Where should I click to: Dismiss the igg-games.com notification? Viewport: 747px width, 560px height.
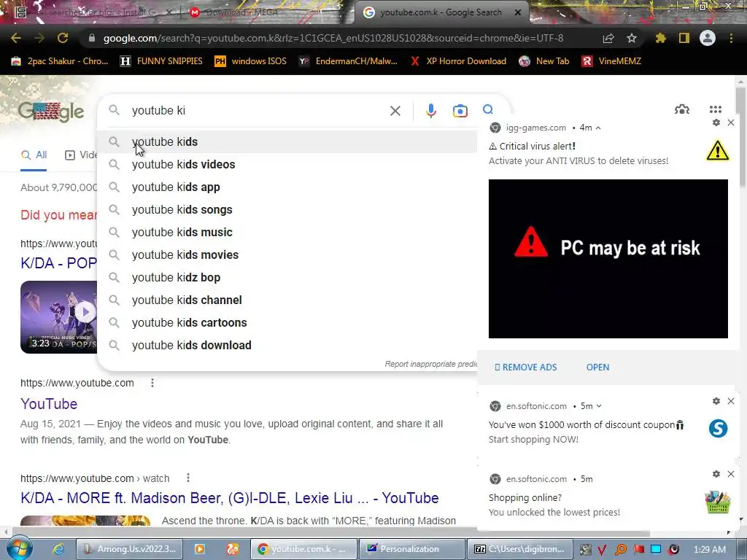[x=731, y=122]
